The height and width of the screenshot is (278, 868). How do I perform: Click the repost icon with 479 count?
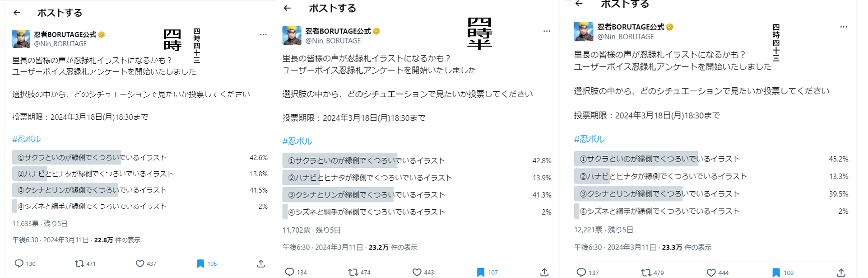point(645,273)
